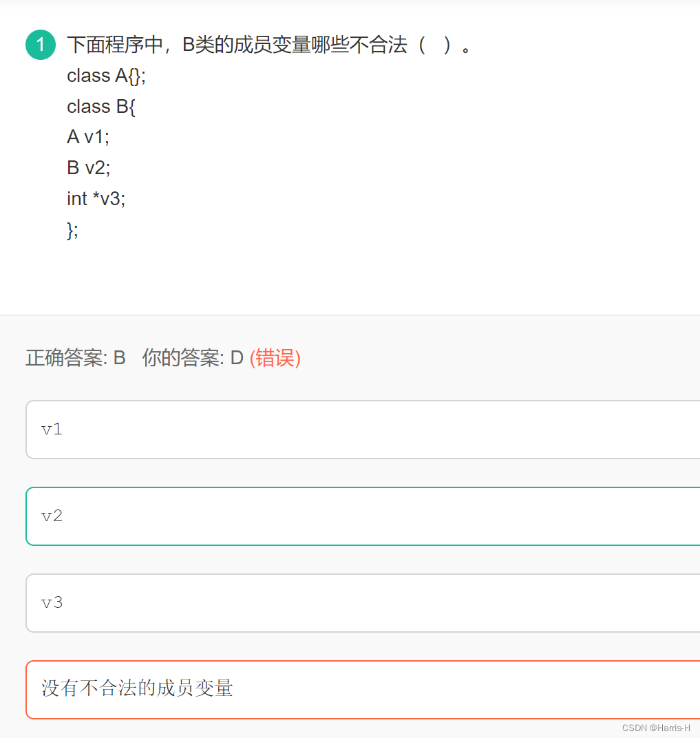This screenshot has height=738, width=700.
Task: Click the code line class B{
Action: pos(100,107)
